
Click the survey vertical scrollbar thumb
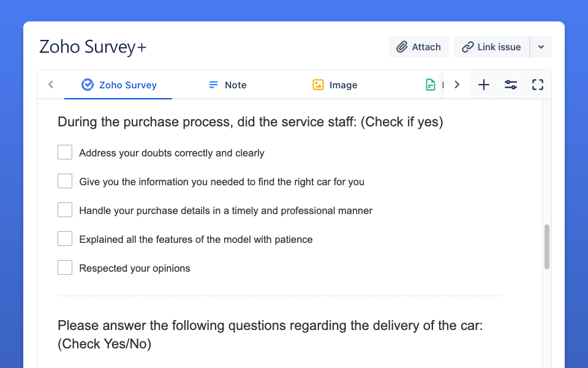(x=547, y=247)
